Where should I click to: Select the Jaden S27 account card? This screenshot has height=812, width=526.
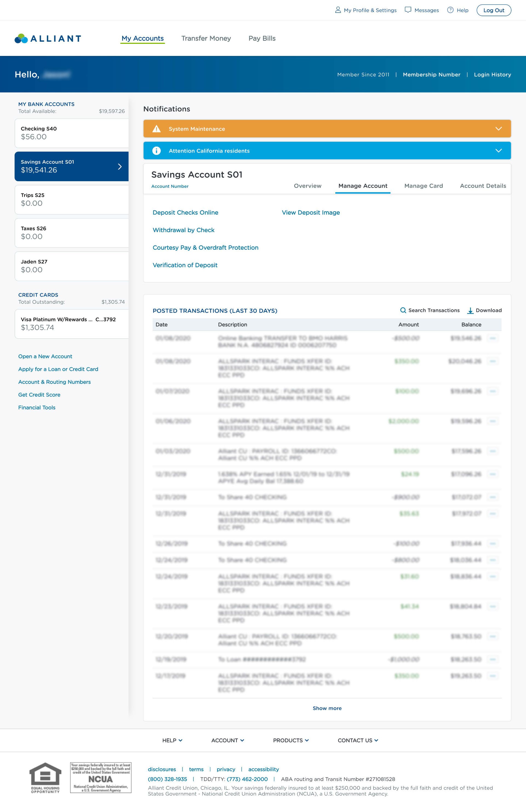pyautogui.click(x=72, y=266)
